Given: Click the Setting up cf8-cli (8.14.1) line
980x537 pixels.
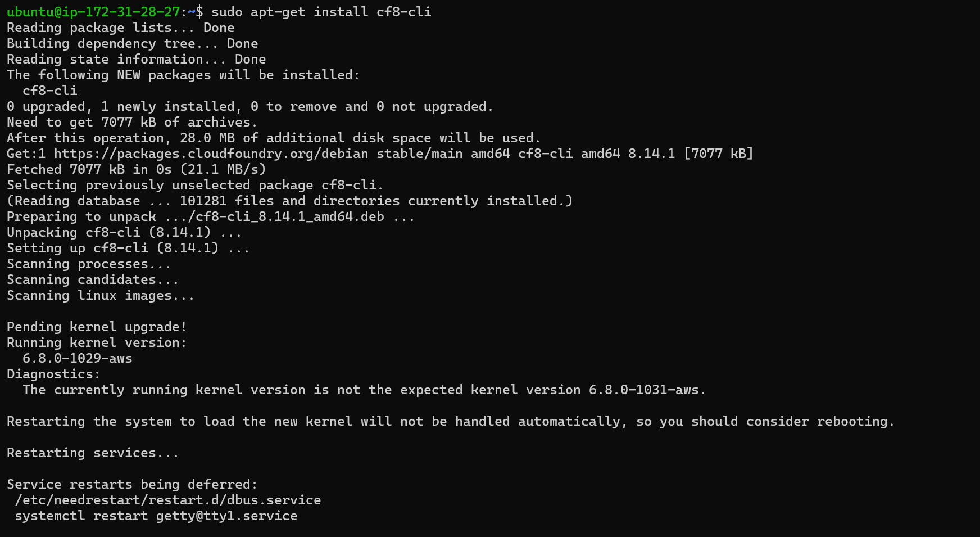Looking at the screenshot, I should pyautogui.click(x=128, y=248).
